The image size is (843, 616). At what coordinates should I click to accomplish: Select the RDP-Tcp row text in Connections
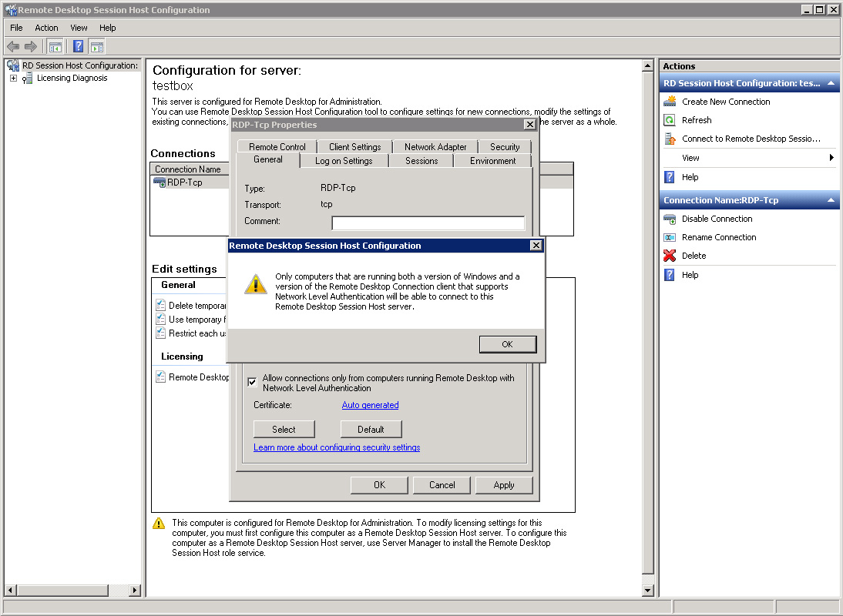coord(184,182)
